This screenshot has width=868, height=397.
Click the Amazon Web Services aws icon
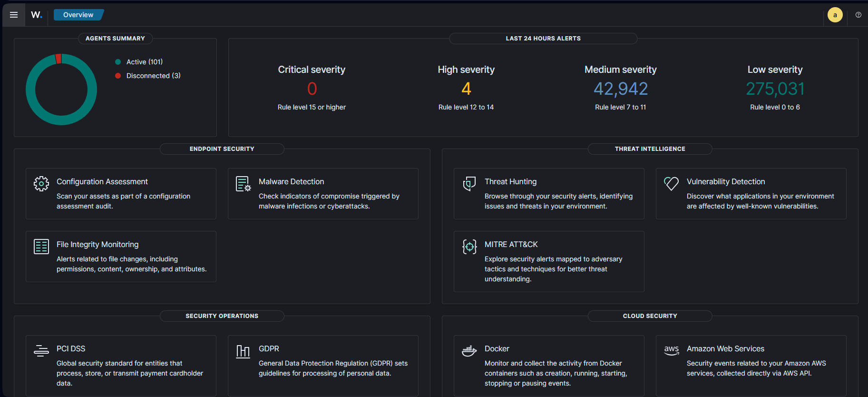pyautogui.click(x=671, y=350)
